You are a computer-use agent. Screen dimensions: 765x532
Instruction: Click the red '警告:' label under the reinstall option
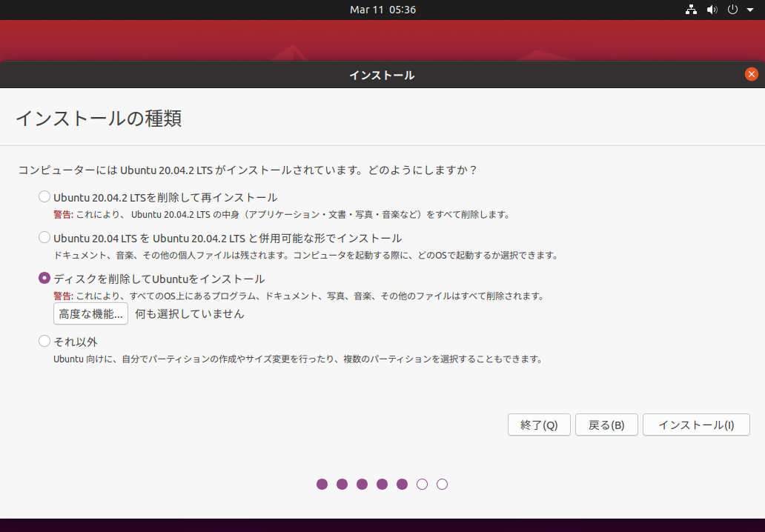pyautogui.click(x=63, y=215)
